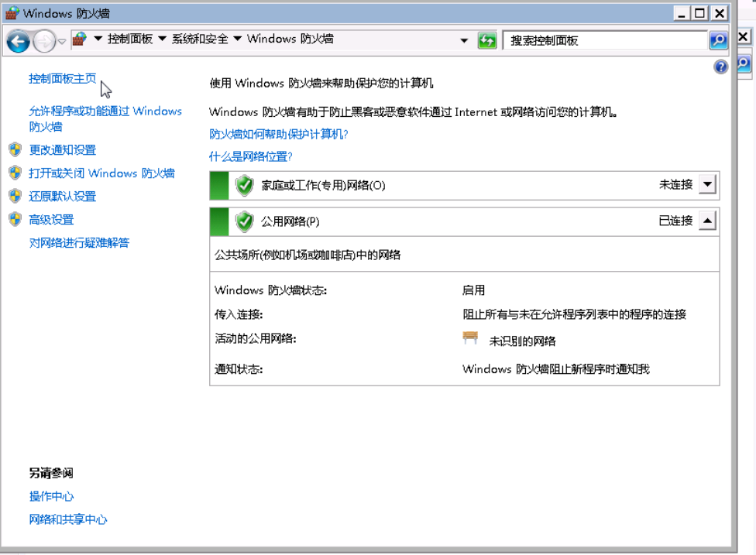756x555 pixels.
Task: Open 打开或关闭 Windows 防火墙 link
Action: pos(101,173)
